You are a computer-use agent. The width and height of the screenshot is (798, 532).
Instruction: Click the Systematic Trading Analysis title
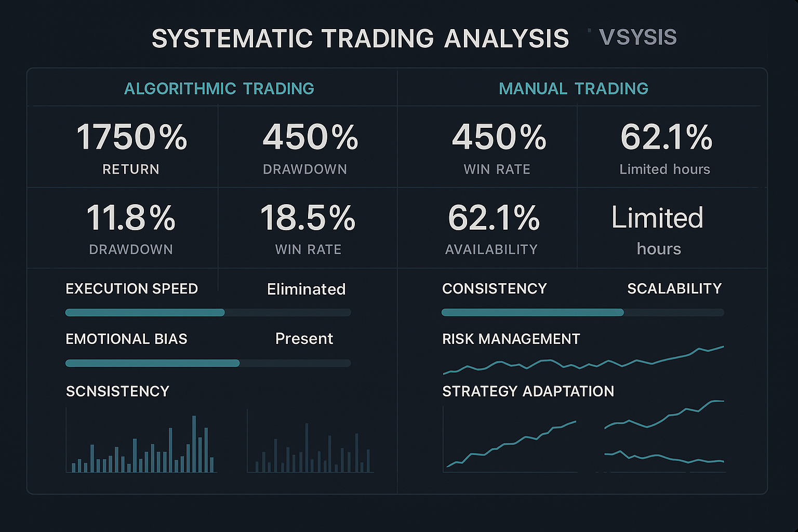[360, 39]
